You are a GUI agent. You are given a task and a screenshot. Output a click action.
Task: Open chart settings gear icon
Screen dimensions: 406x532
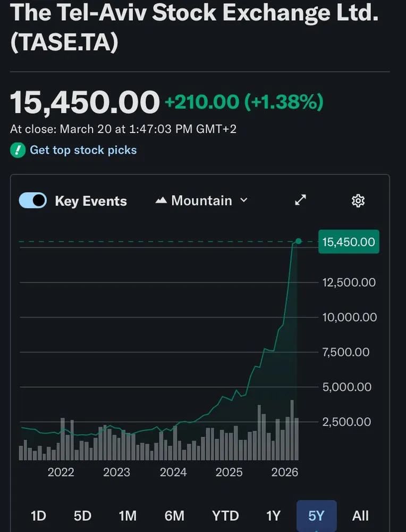(x=358, y=201)
